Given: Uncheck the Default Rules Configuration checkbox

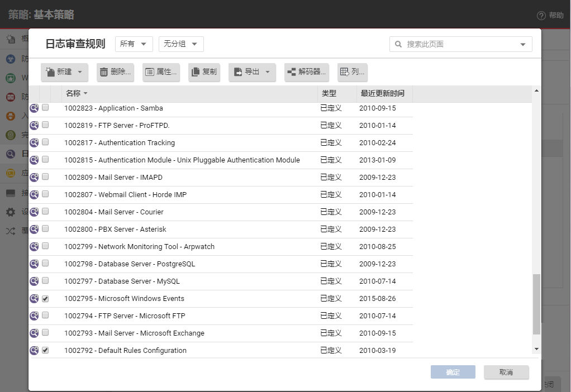Looking at the screenshot, I should click(45, 351).
